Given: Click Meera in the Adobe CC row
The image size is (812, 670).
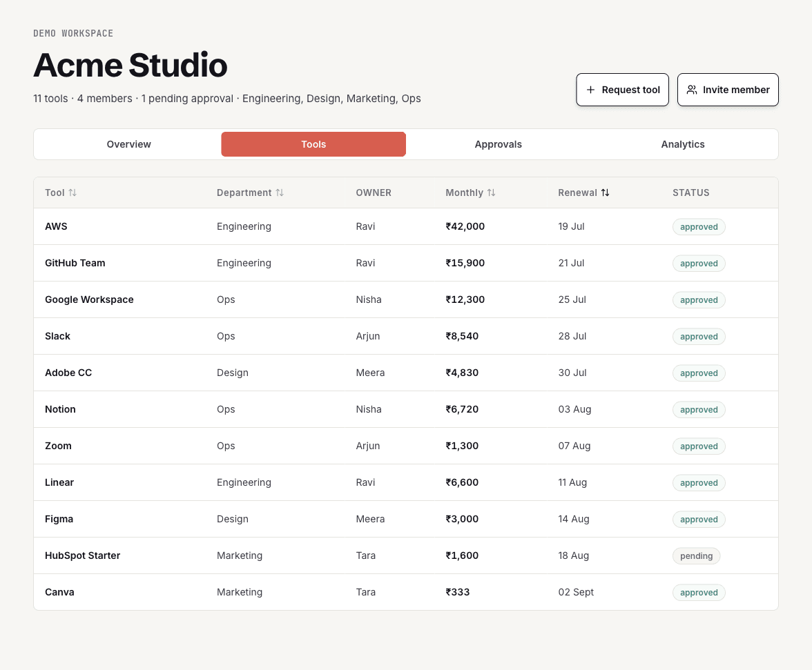Looking at the screenshot, I should tap(370, 373).
